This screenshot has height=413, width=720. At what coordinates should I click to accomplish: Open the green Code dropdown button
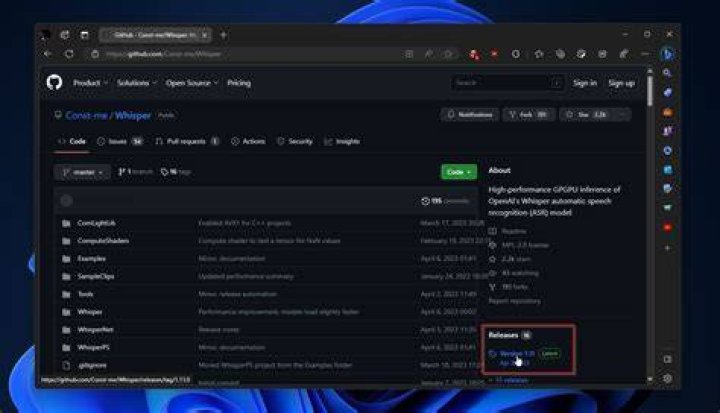pyautogui.click(x=459, y=172)
